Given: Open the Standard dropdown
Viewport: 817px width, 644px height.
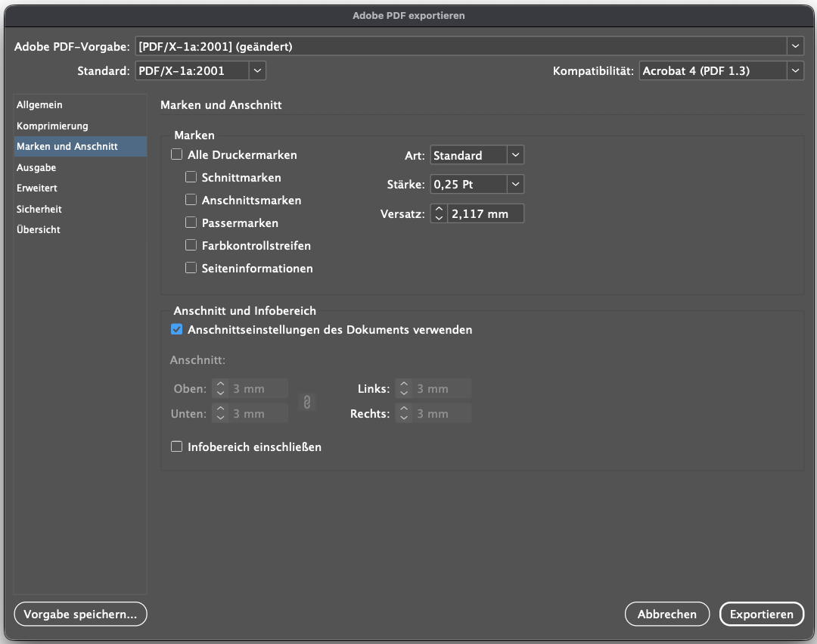Looking at the screenshot, I should [257, 70].
